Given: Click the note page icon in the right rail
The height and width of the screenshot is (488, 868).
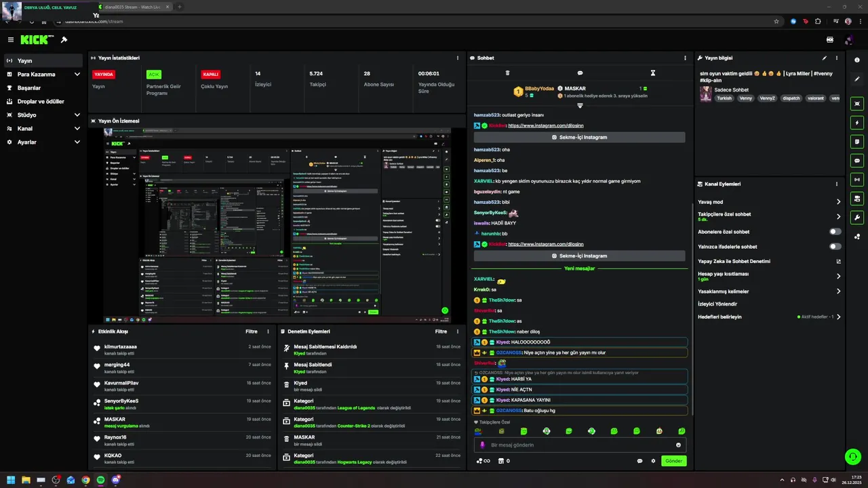Looking at the screenshot, I should (x=857, y=142).
